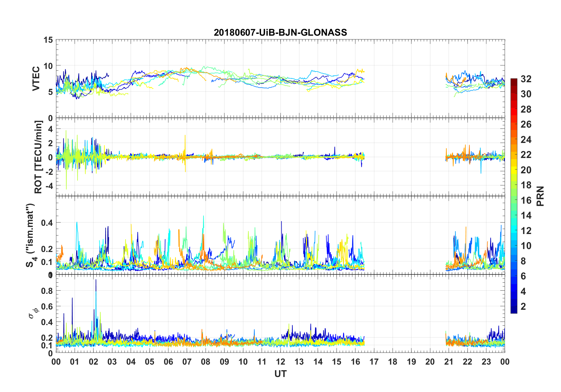
Task: Pick the yellow color near PRN 20
Action: (x=514, y=170)
